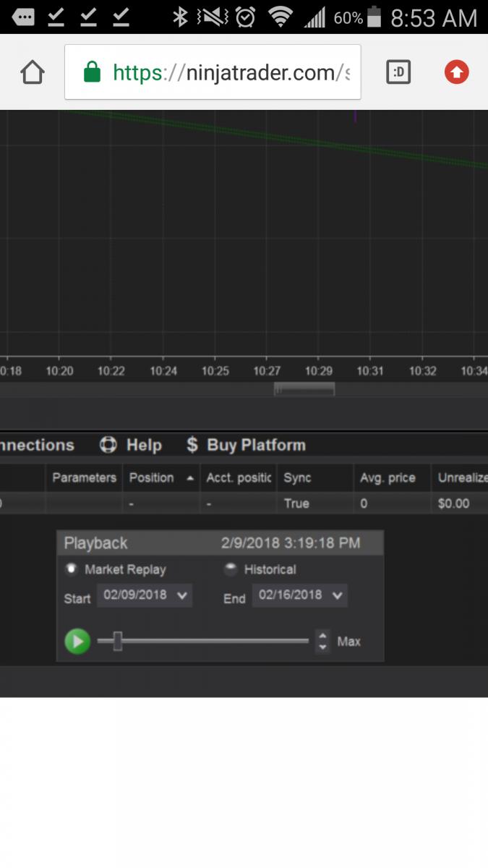Click the playback speed stepper arrows
Image resolution: width=488 pixels, height=868 pixels.
[322, 641]
